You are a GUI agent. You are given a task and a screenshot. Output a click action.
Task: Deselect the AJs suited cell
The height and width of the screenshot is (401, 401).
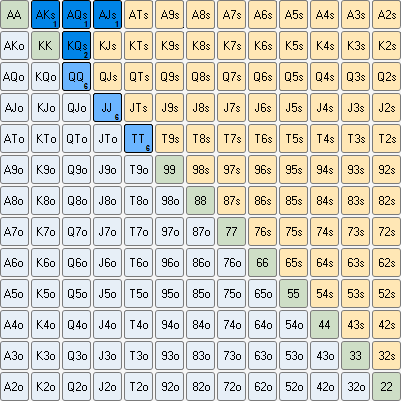click(107, 15)
